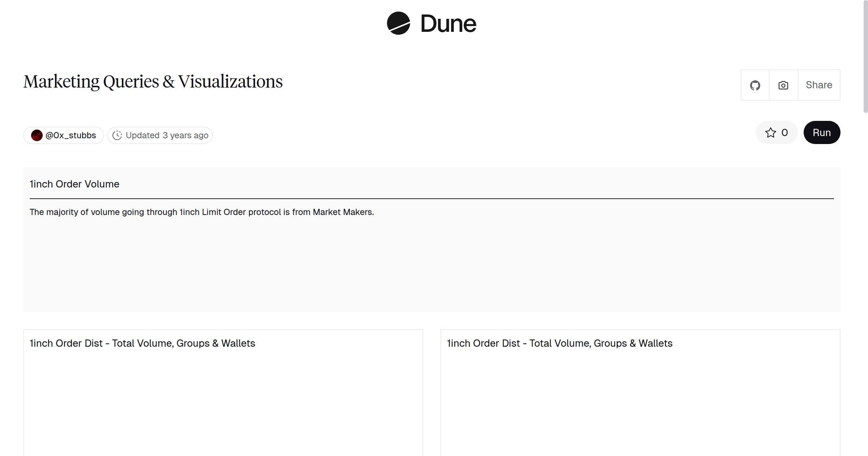Viewport: 868px width, 456px height.
Task: Click the screenshot camera icon
Action: tap(783, 85)
